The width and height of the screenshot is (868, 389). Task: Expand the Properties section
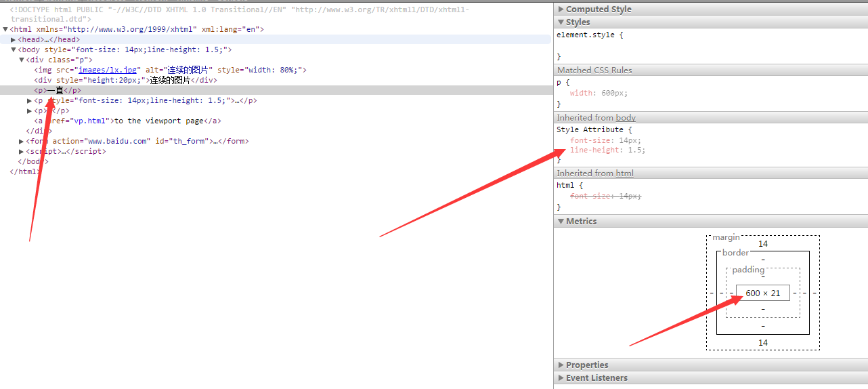coord(561,365)
